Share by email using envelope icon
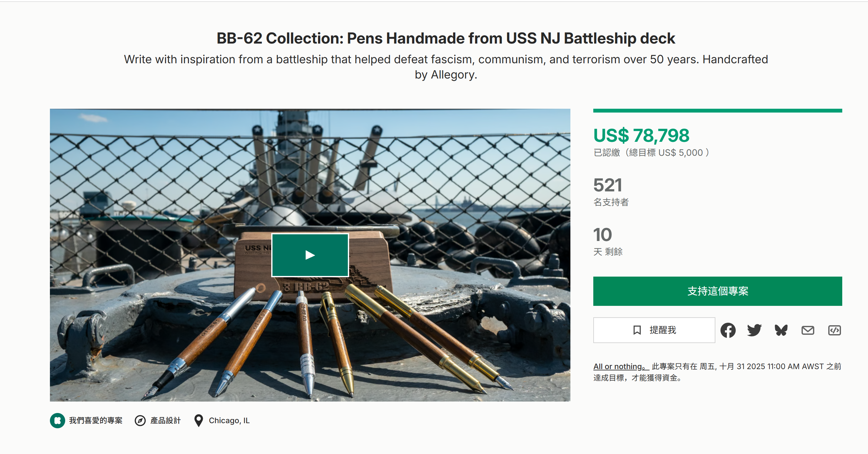The width and height of the screenshot is (868, 454). pos(808,330)
